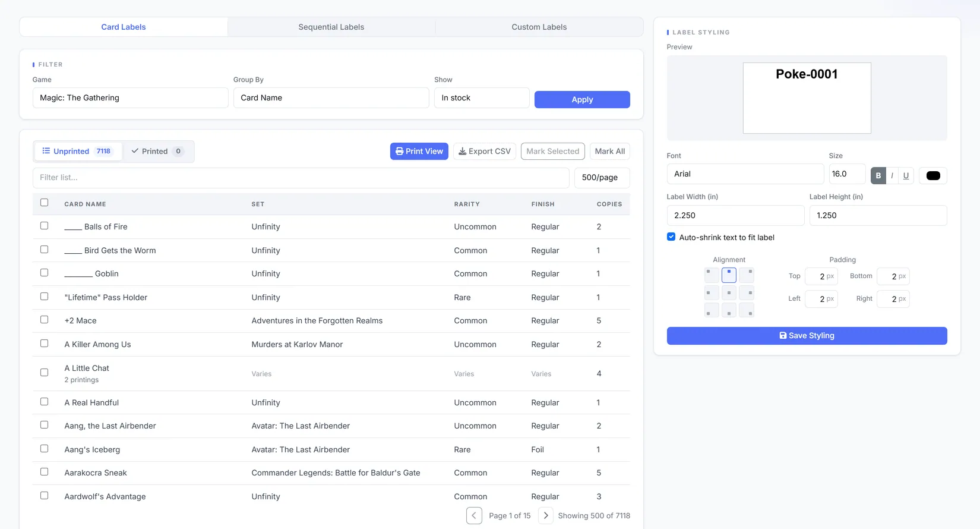Viewport: 980px width, 529px height.
Task: Edit the Label Width field
Action: pos(736,216)
